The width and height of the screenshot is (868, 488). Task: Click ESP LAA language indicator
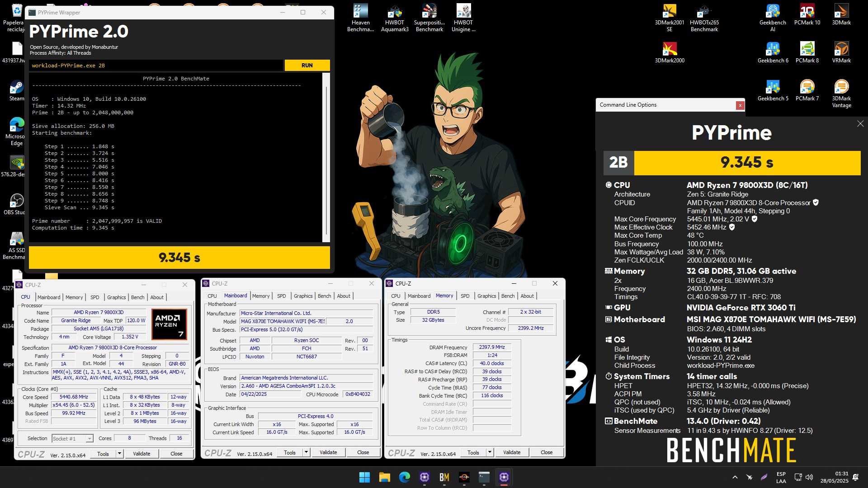(781, 477)
